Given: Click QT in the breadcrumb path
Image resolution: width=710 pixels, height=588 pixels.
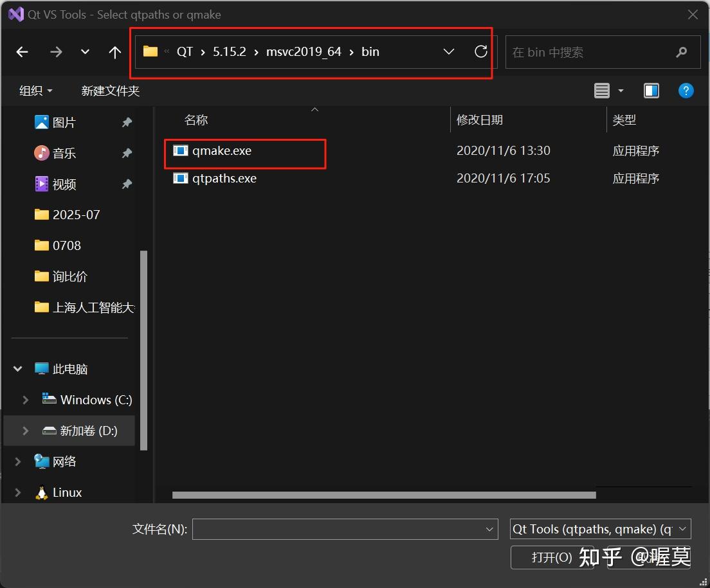Looking at the screenshot, I should [x=185, y=52].
